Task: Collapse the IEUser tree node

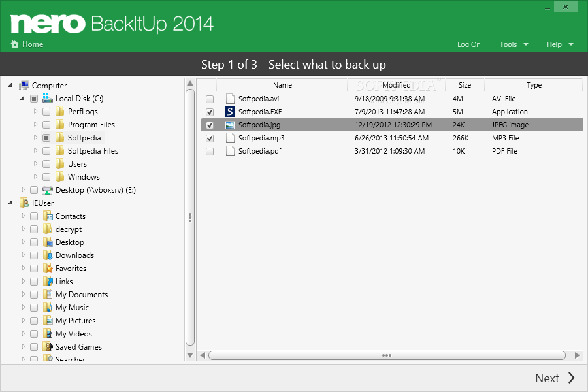Action: [x=10, y=203]
